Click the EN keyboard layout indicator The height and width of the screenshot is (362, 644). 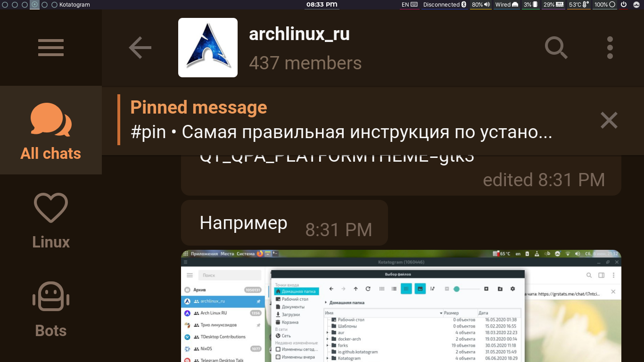(x=410, y=5)
